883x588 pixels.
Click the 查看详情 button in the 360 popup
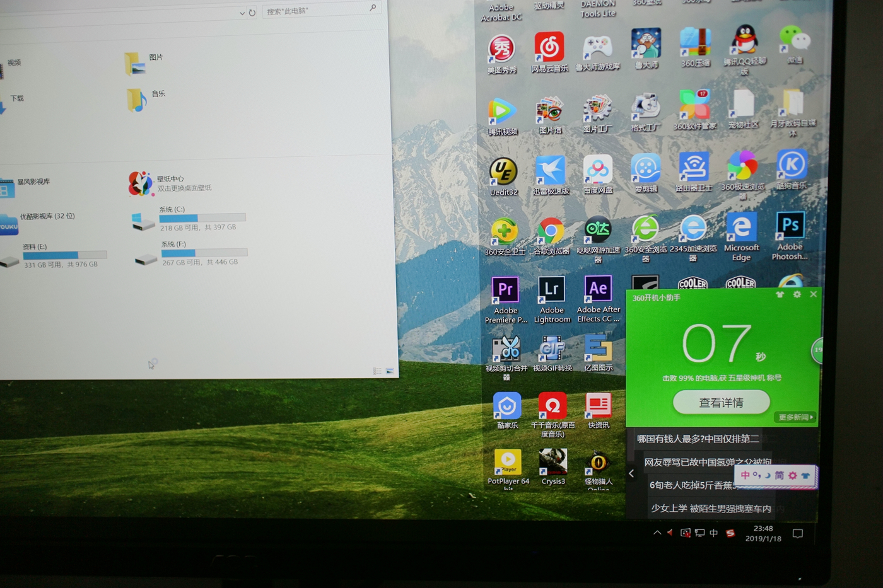click(x=721, y=402)
